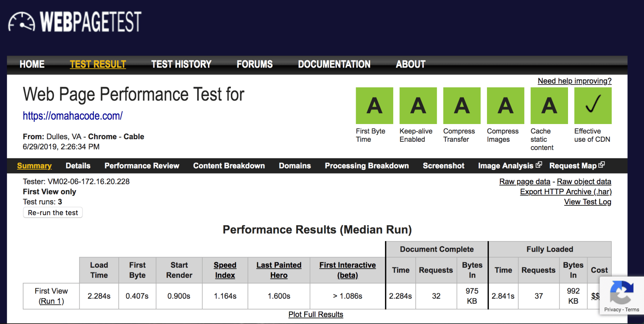Select the 0.407s First Byte value
644x324 pixels.
pos(137,296)
